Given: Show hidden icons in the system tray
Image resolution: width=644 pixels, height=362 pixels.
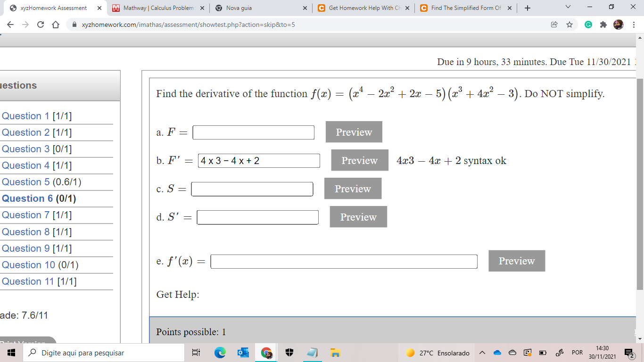Looking at the screenshot, I should (482, 353).
